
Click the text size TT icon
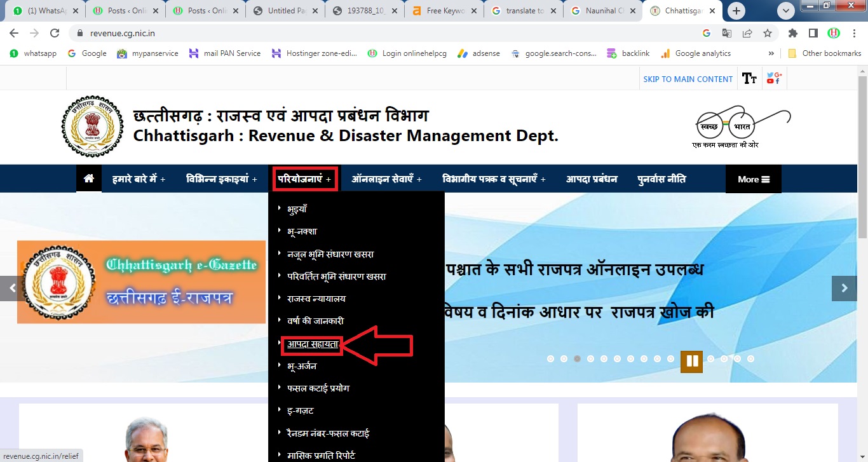tap(750, 79)
